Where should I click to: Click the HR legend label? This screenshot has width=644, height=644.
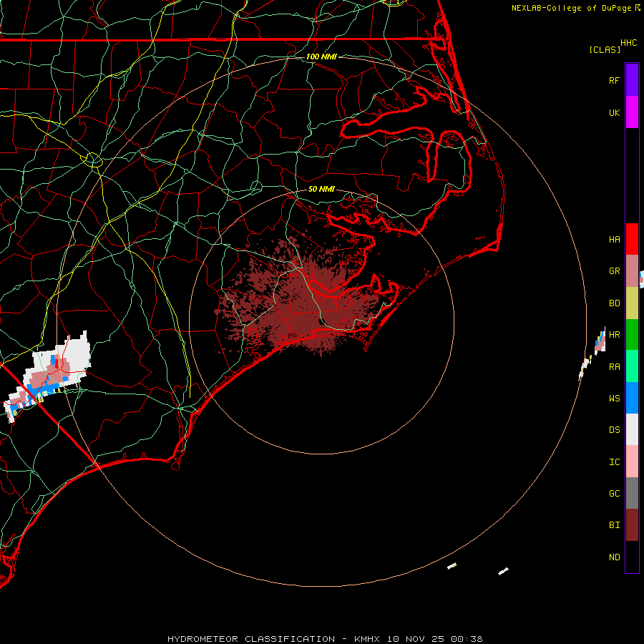(614, 335)
